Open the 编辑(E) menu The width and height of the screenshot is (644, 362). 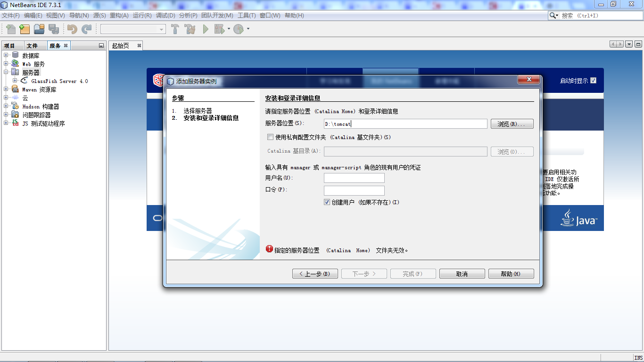coord(33,16)
